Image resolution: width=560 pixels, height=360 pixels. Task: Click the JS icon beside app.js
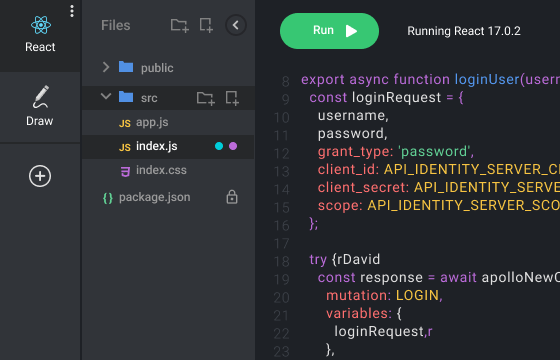point(125,124)
